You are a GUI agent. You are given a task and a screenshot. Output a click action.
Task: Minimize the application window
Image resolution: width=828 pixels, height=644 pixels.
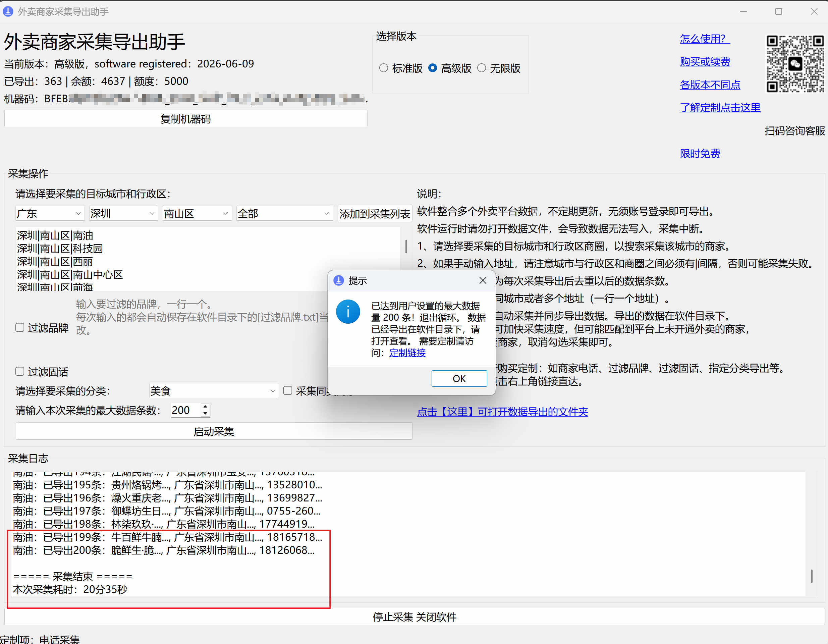coord(743,11)
